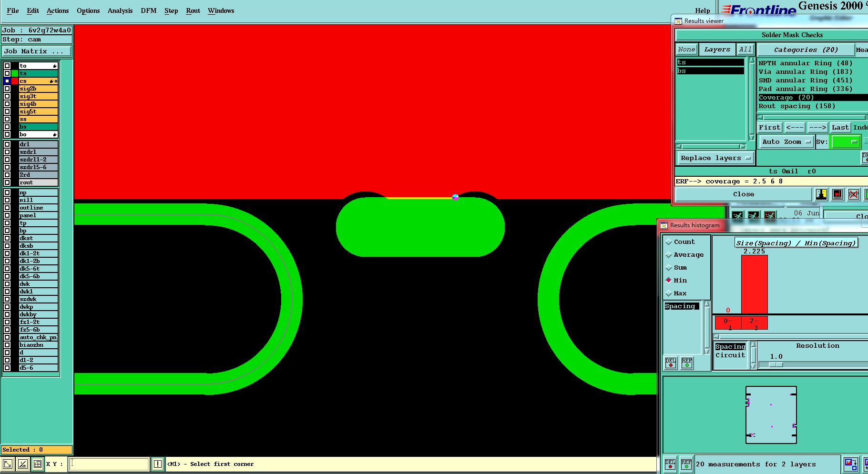Click the All button in Results viewer
Image resolution: width=868 pixels, height=474 pixels.
[x=745, y=50]
